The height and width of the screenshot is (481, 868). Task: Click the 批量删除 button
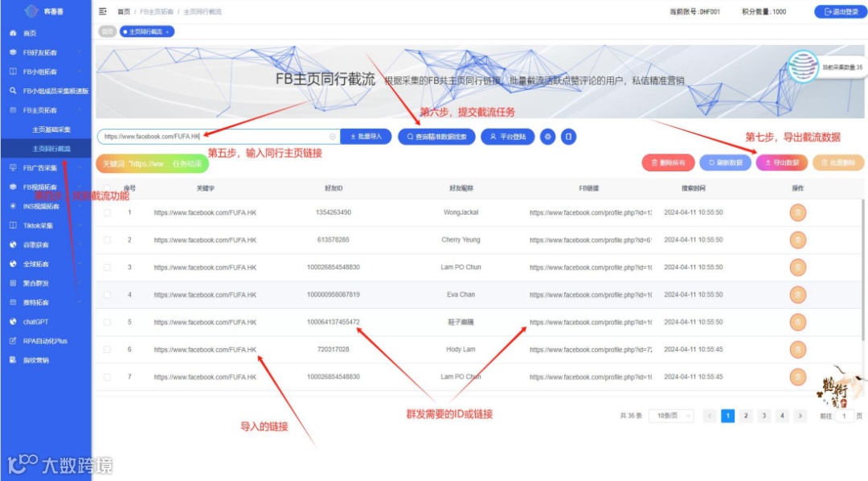[x=838, y=163]
